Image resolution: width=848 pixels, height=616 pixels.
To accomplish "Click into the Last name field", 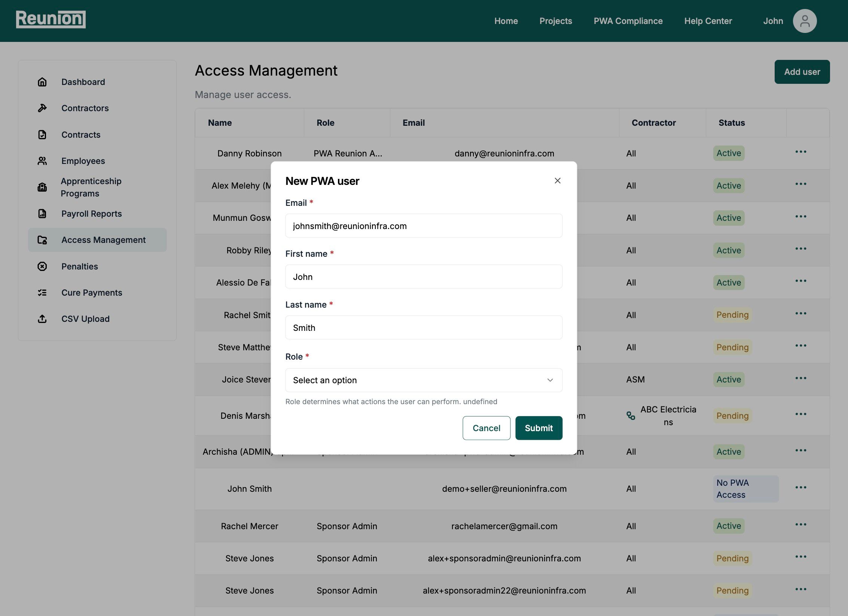I will (x=423, y=328).
